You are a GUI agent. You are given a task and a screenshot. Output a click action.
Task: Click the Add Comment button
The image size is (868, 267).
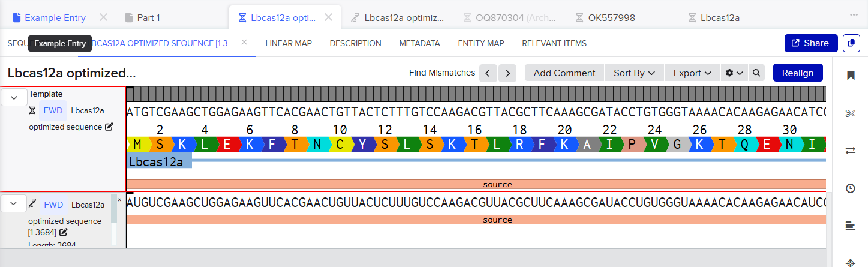(564, 73)
